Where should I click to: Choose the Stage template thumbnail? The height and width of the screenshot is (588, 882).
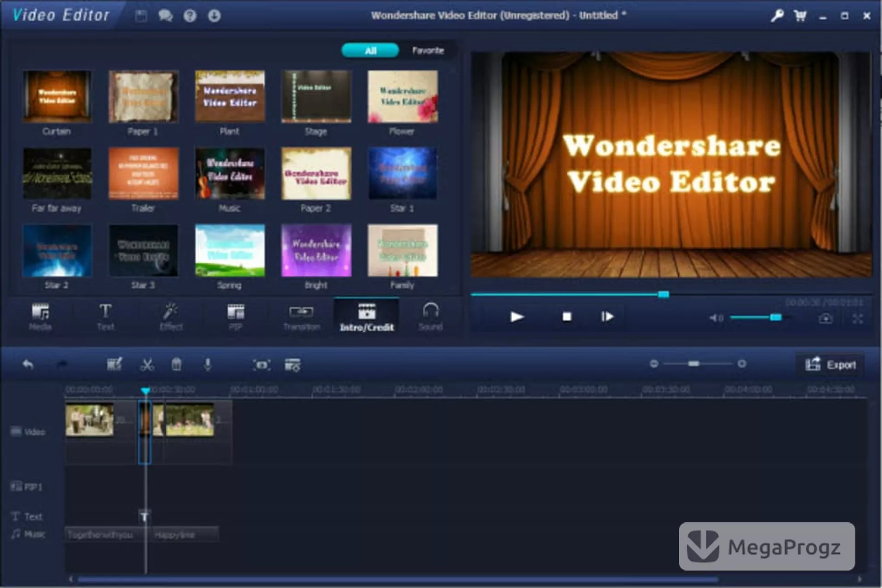316,96
